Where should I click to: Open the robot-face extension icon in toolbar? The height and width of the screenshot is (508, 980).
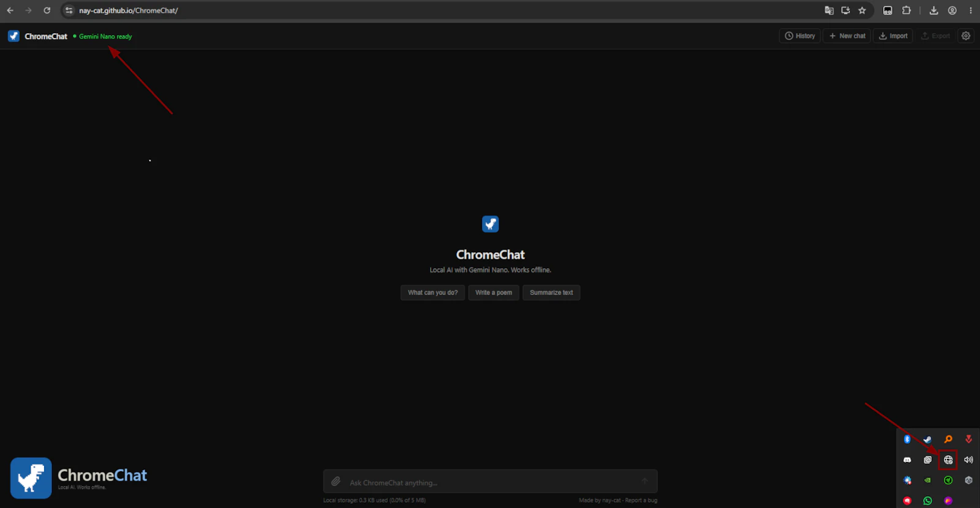(888, 10)
